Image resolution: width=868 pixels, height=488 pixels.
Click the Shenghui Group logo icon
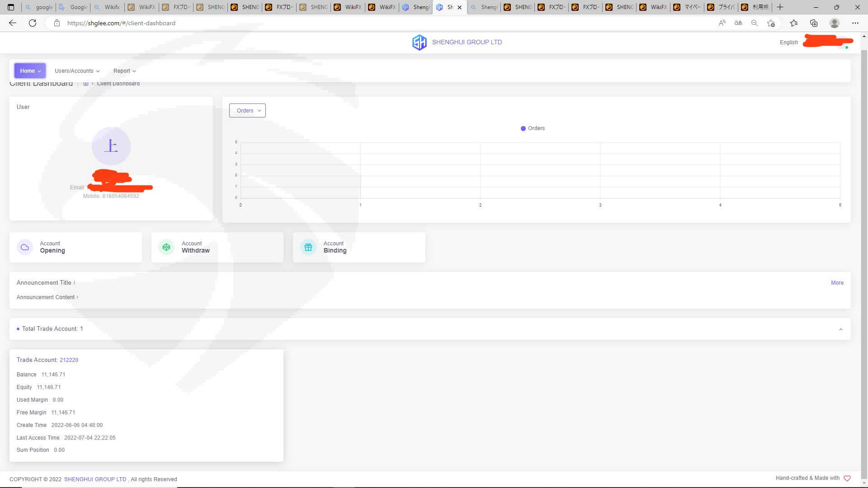419,42
